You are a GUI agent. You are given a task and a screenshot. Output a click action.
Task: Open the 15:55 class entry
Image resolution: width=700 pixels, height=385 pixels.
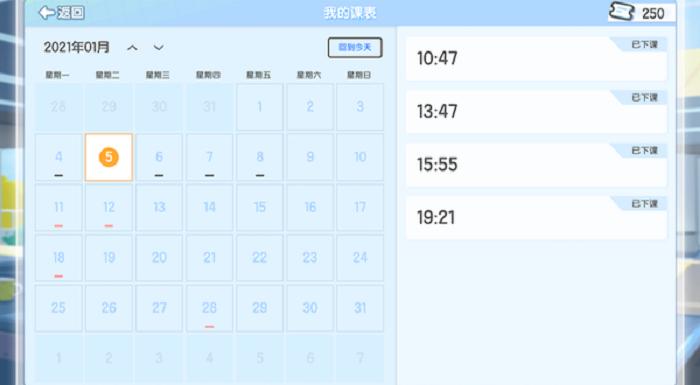[x=536, y=165]
